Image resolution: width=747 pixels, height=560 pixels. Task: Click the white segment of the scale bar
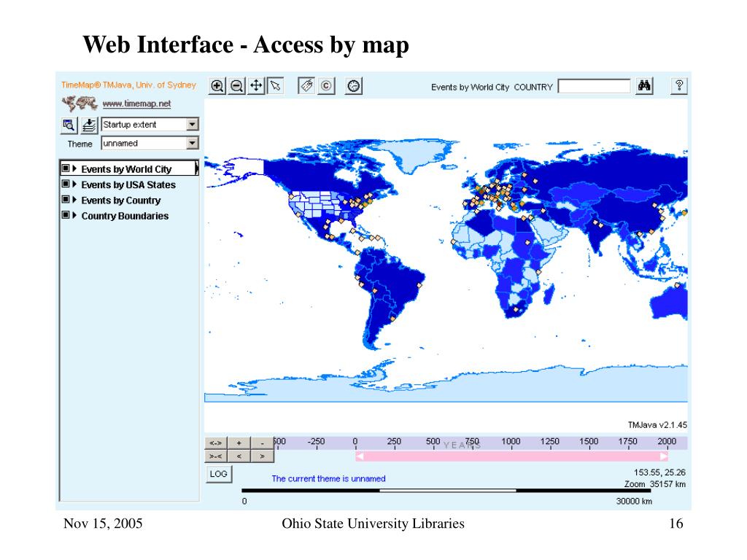(x=448, y=490)
